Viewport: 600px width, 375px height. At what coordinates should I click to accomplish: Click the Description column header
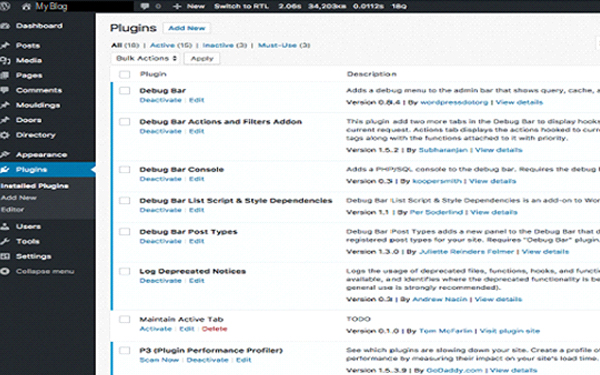click(x=372, y=74)
